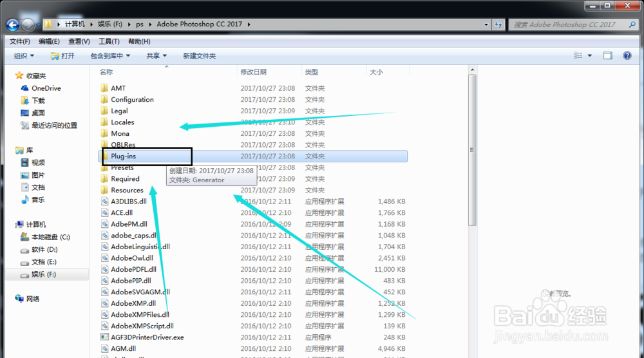The height and width of the screenshot is (358, 644).
Task: Select the Configuration folder icon
Action: point(104,99)
